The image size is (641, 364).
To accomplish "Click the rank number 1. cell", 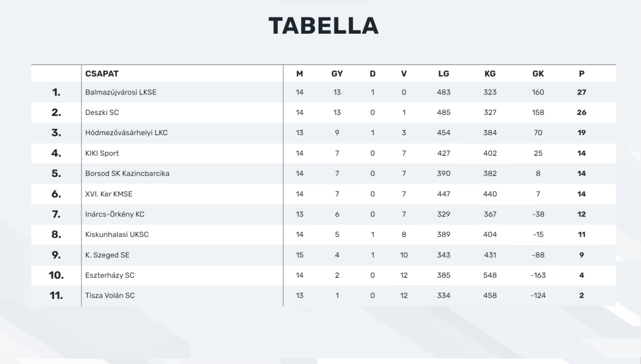I will (56, 92).
